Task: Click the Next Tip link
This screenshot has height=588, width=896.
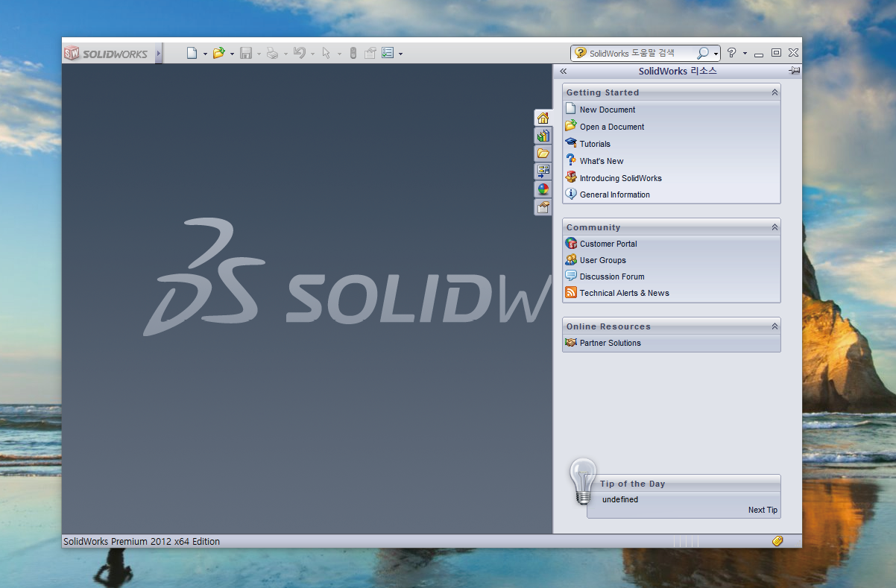Action: click(x=763, y=510)
